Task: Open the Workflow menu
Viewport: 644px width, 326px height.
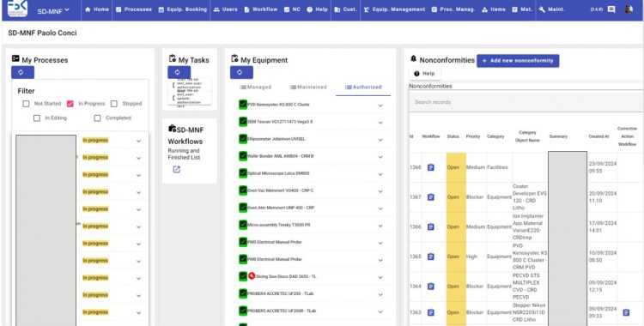Action: click(261, 9)
